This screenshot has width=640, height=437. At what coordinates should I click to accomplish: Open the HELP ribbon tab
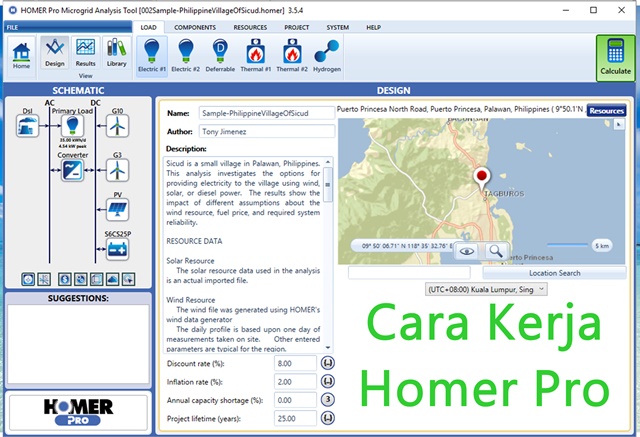373,27
